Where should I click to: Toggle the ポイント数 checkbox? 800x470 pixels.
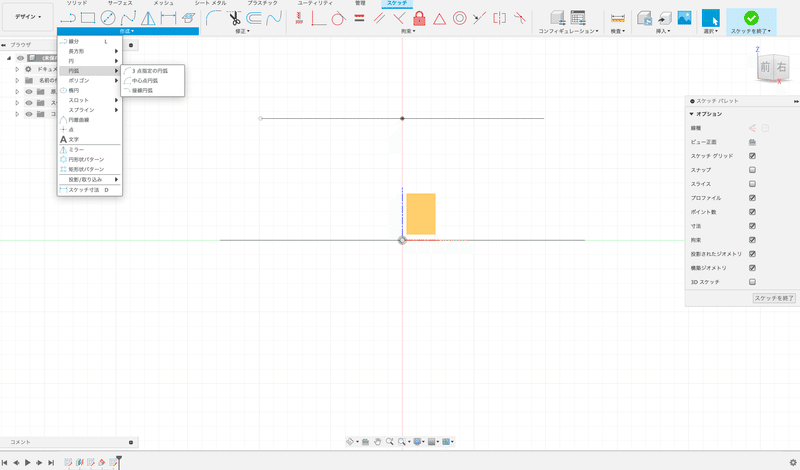coord(752,212)
